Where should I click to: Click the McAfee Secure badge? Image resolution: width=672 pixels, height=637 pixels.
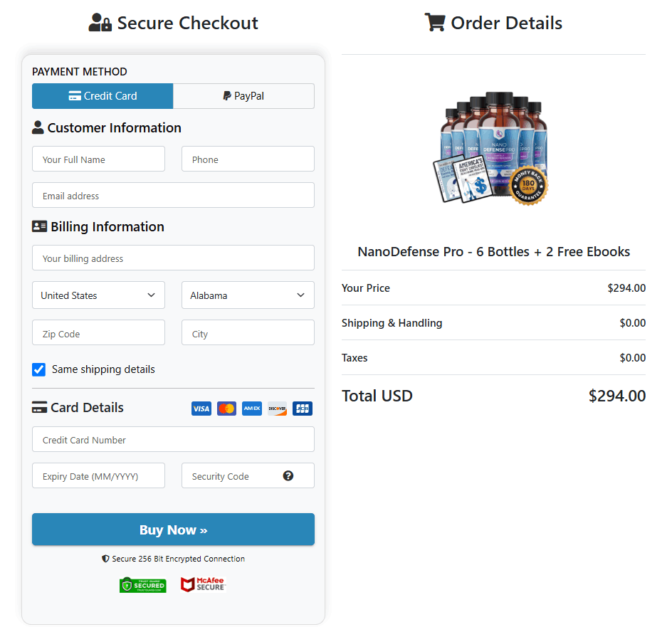tap(202, 584)
